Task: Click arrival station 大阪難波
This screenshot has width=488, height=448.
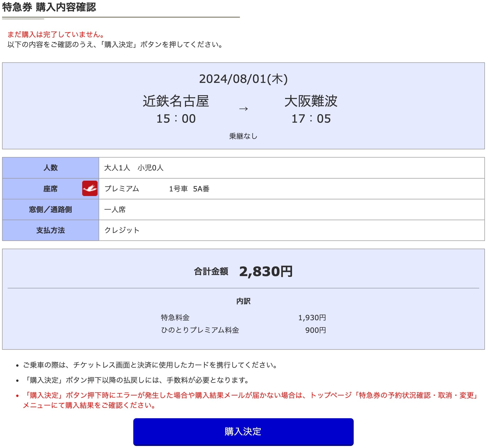Action: (x=311, y=101)
